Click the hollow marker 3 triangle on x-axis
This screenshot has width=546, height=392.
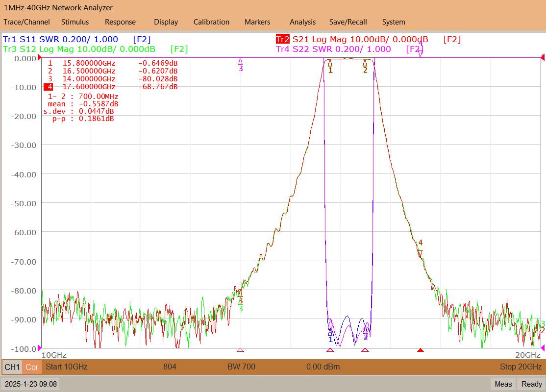pyautogui.click(x=240, y=350)
